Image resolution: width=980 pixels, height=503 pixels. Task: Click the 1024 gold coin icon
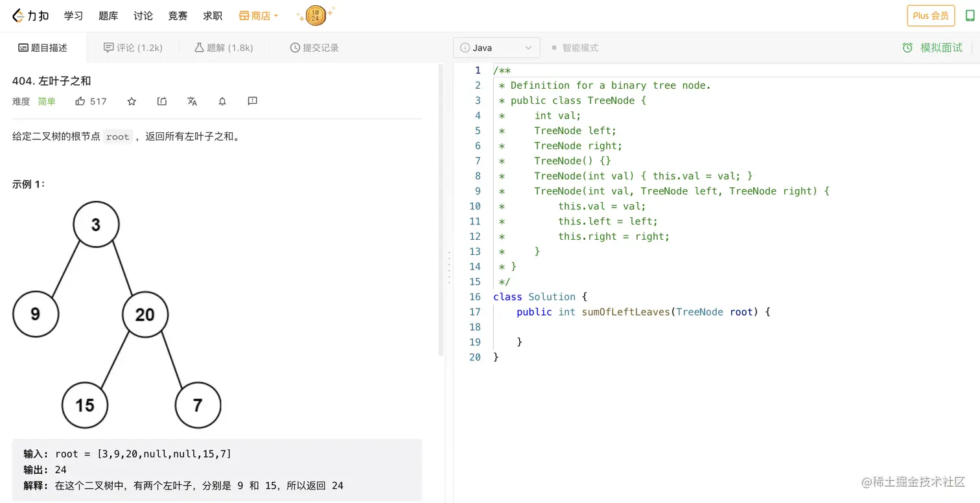click(315, 16)
